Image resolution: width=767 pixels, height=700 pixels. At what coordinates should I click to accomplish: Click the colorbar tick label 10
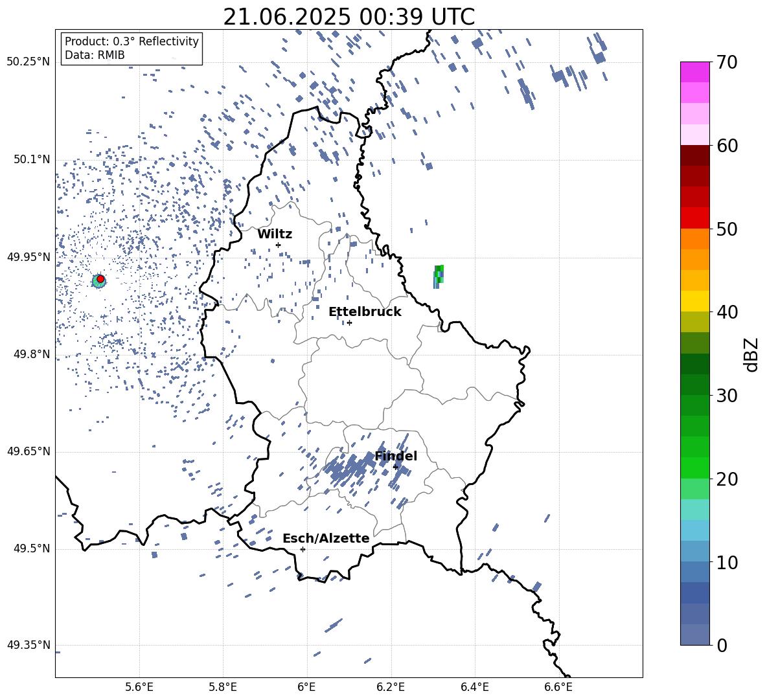pyautogui.click(x=727, y=562)
